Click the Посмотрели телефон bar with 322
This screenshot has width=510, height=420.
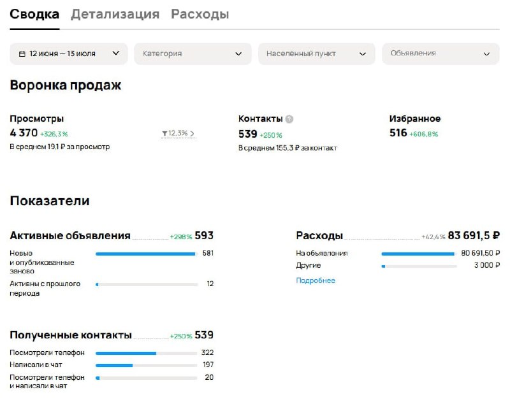147,353
